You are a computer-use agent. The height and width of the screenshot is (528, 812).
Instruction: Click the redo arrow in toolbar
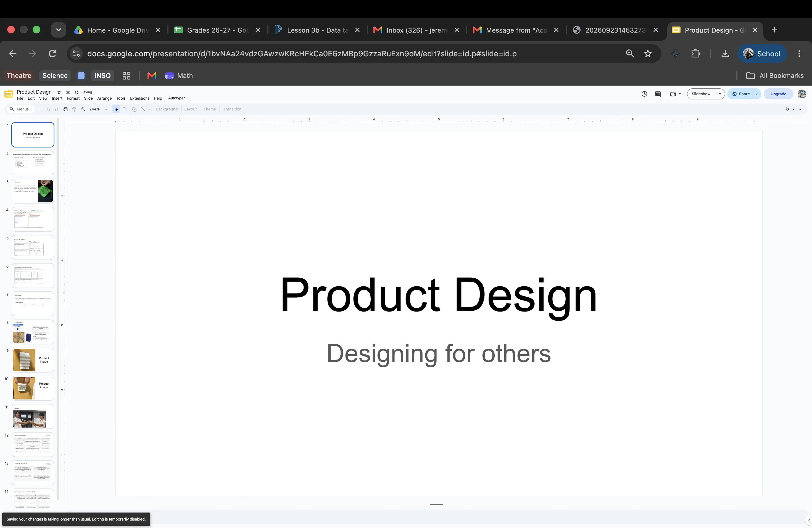(57, 109)
